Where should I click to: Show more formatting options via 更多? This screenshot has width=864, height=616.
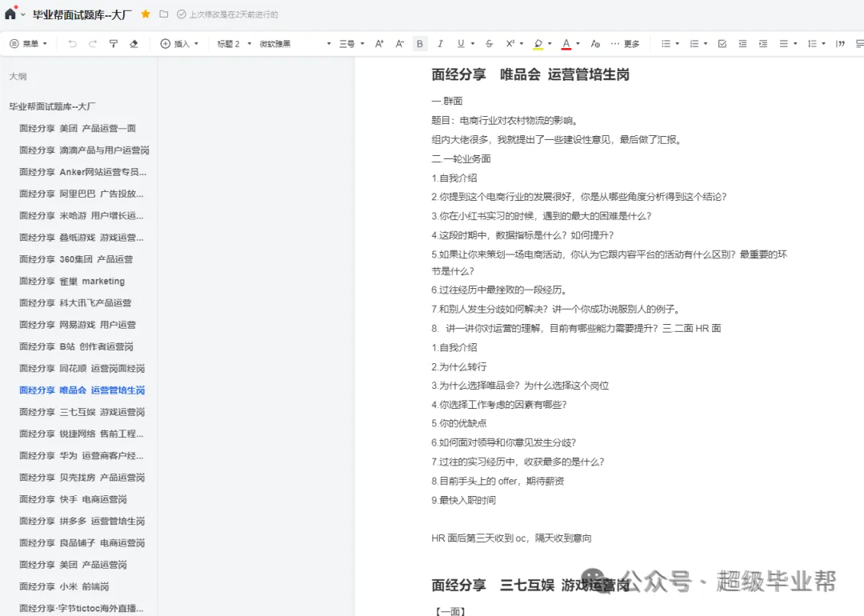(x=625, y=43)
